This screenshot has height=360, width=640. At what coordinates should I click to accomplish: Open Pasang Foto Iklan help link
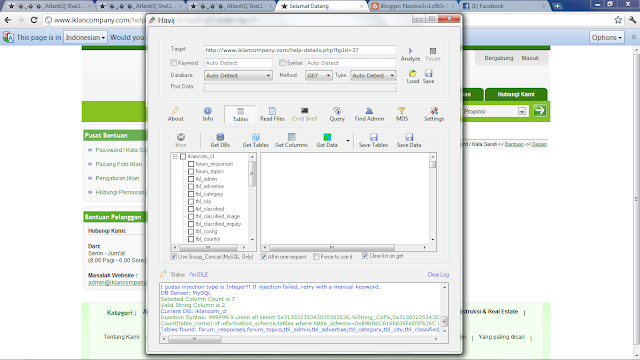coord(119,164)
